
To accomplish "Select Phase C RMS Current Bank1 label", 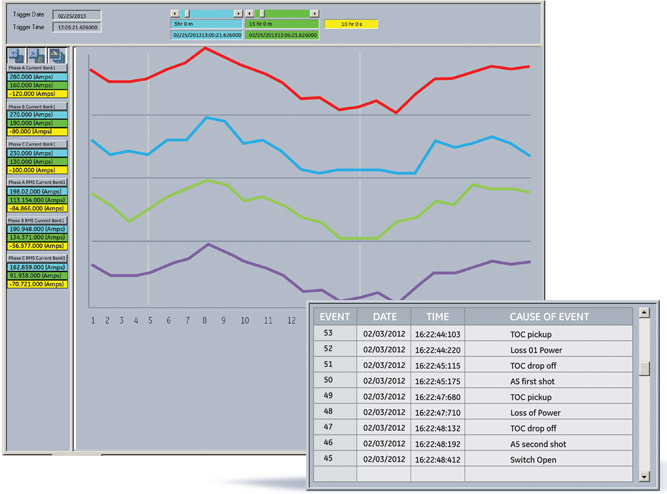I will 38,259.
